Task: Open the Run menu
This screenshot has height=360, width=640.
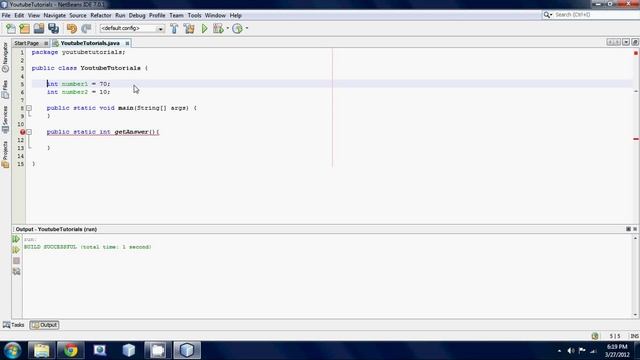Action: point(120,16)
